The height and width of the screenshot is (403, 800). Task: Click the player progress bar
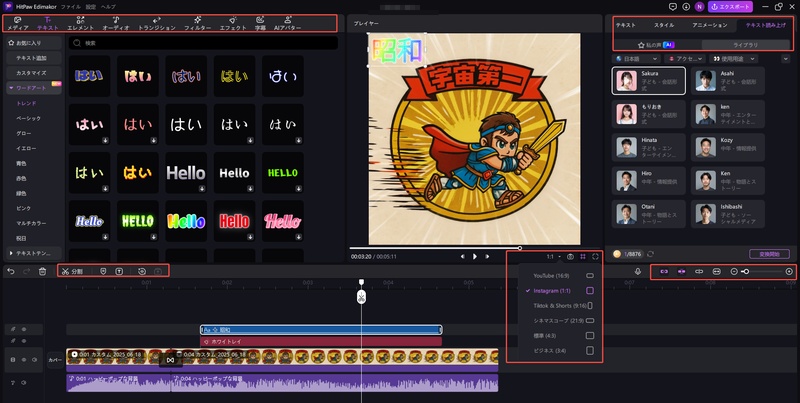(x=476, y=248)
